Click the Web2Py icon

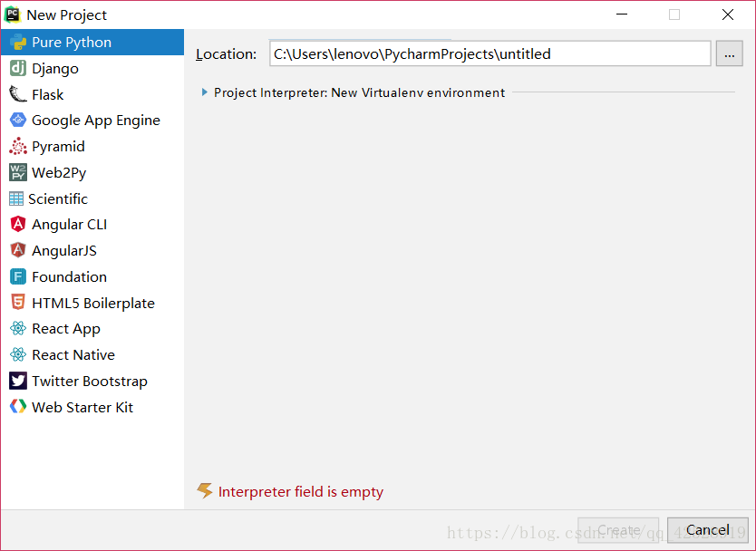pyautogui.click(x=18, y=172)
